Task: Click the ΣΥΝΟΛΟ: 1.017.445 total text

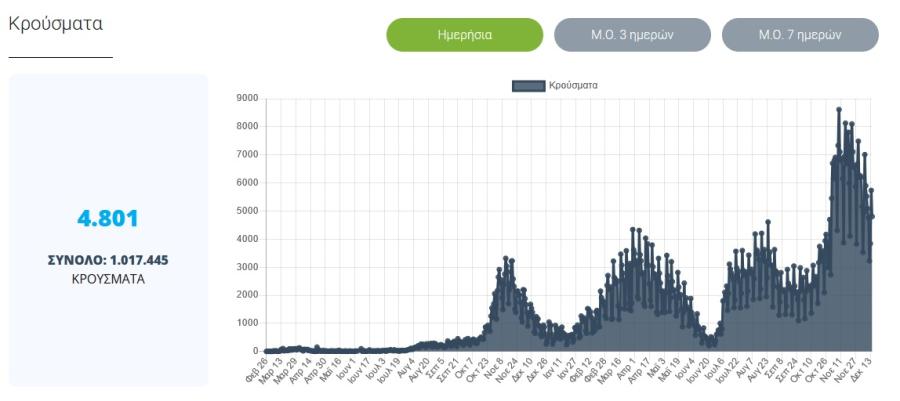Action: tap(108, 260)
